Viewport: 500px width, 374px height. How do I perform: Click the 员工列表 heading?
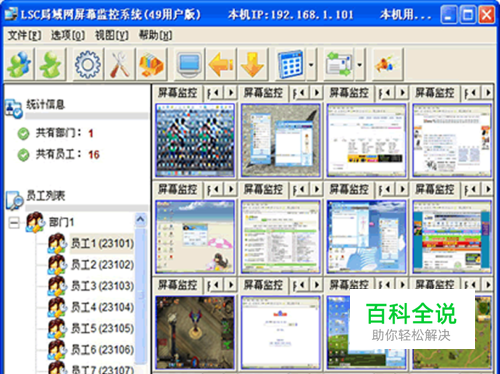click(46, 195)
